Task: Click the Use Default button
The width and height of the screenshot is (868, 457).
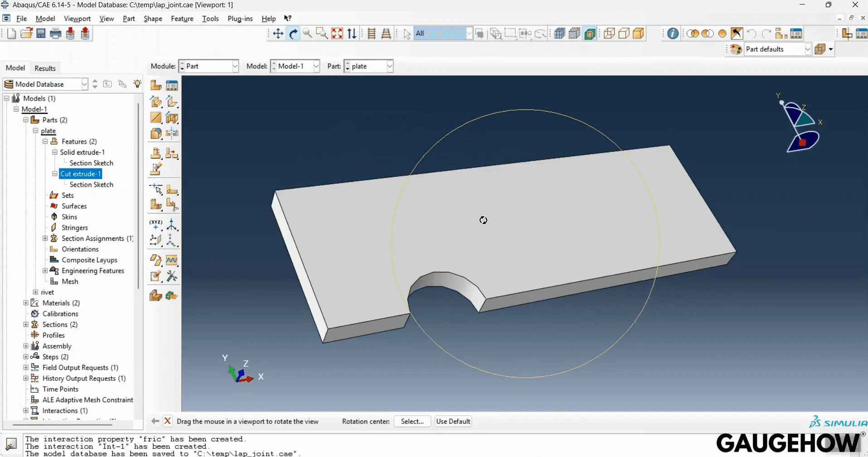Action: [x=453, y=421]
